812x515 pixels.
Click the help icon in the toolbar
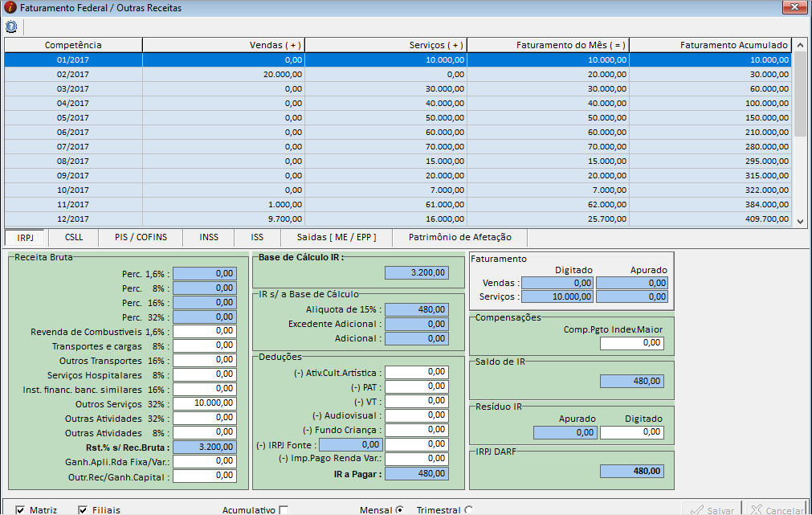pyautogui.click(x=11, y=27)
